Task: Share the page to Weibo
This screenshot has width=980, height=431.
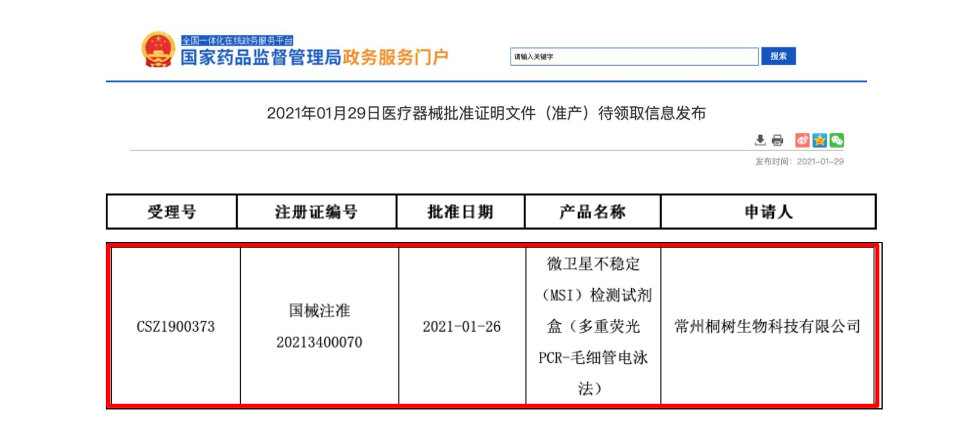Action: 802,140
